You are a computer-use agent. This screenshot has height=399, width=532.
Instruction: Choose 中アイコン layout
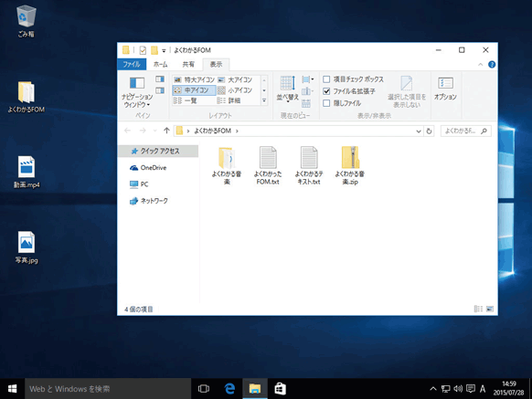coord(194,90)
